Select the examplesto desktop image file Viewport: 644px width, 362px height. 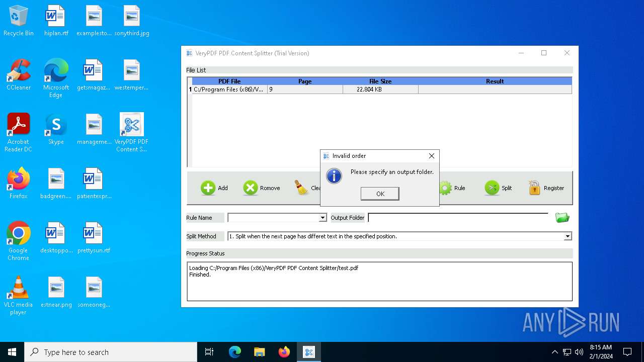point(94,22)
